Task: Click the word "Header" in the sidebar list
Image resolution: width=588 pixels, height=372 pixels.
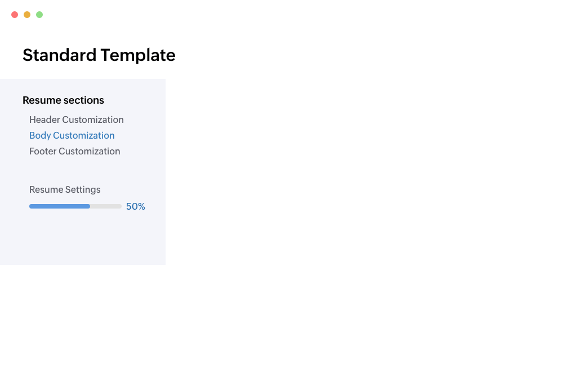Action: [x=44, y=119]
